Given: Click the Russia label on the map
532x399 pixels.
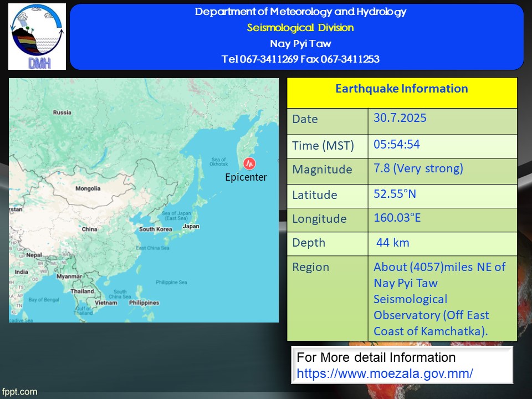Looking at the screenshot, I should tap(62, 112).
